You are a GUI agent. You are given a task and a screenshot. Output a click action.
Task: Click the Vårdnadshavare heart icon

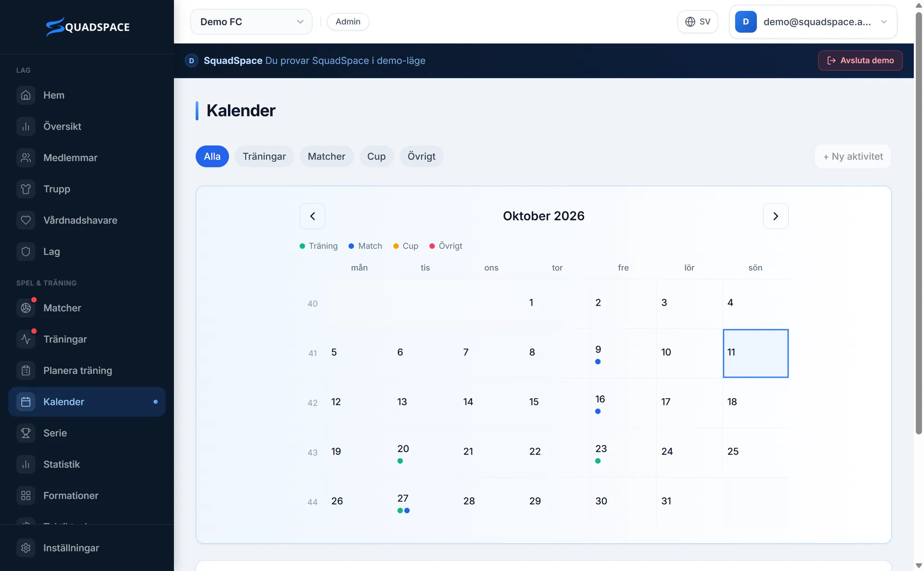coord(26,220)
